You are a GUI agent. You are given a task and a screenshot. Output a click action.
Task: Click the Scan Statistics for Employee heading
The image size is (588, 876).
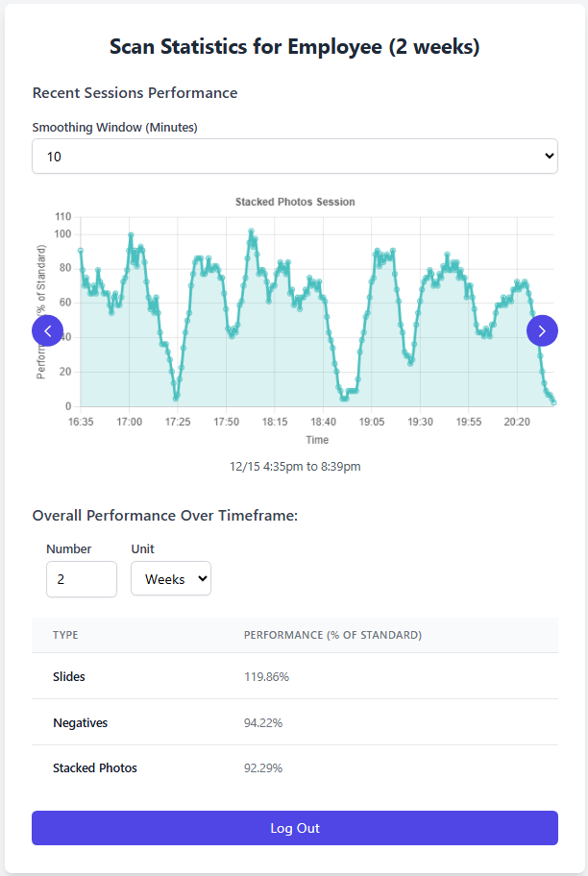tap(294, 47)
